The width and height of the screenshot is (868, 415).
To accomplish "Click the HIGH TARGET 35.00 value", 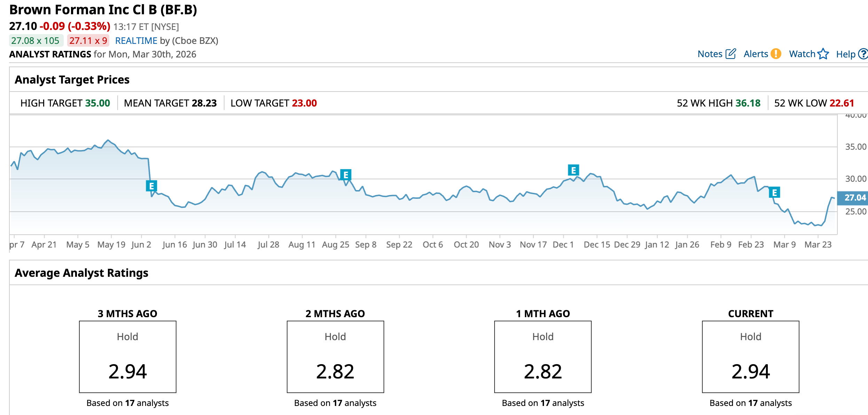I will click(97, 103).
